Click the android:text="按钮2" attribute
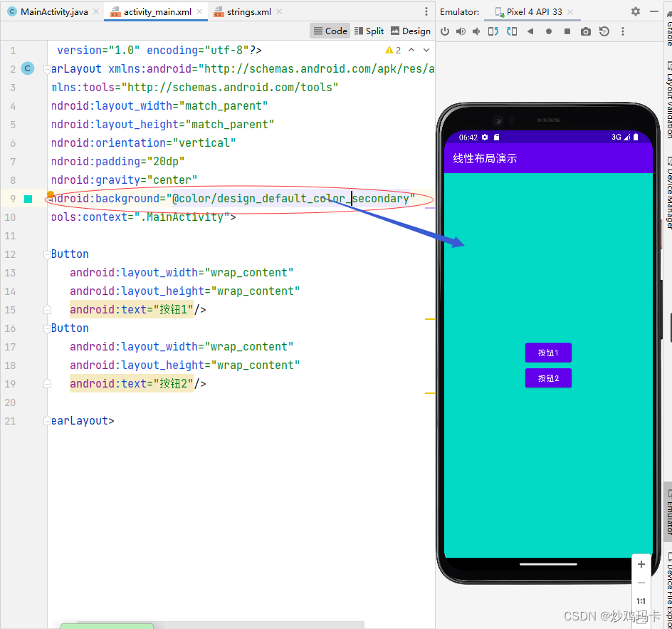672x629 pixels. coord(132,384)
